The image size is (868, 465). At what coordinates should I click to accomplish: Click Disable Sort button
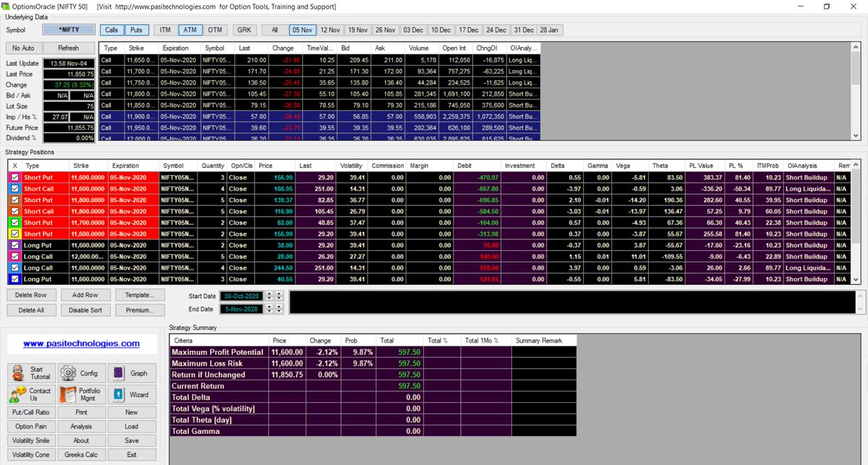click(85, 310)
